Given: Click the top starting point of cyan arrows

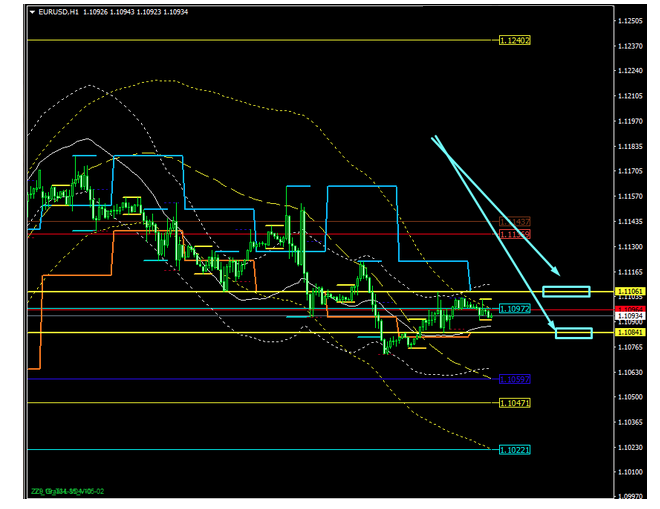Looking at the screenshot, I should click(x=434, y=137).
